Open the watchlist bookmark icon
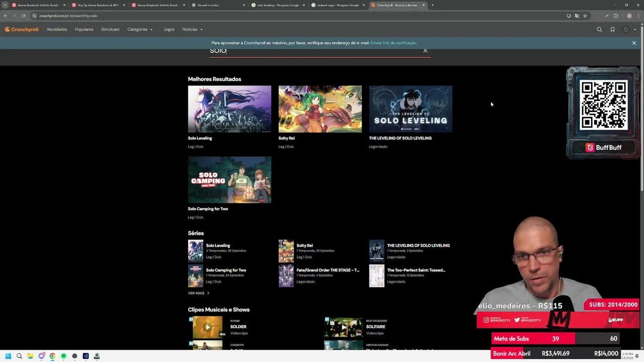Screen dimensions: 644x362 pos(612,30)
